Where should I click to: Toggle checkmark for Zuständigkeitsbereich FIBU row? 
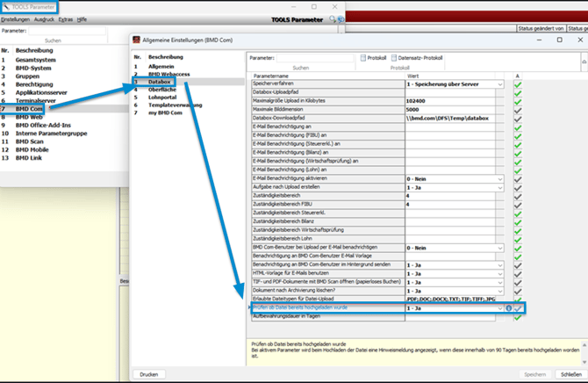pyautogui.click(x=518, y=206)
